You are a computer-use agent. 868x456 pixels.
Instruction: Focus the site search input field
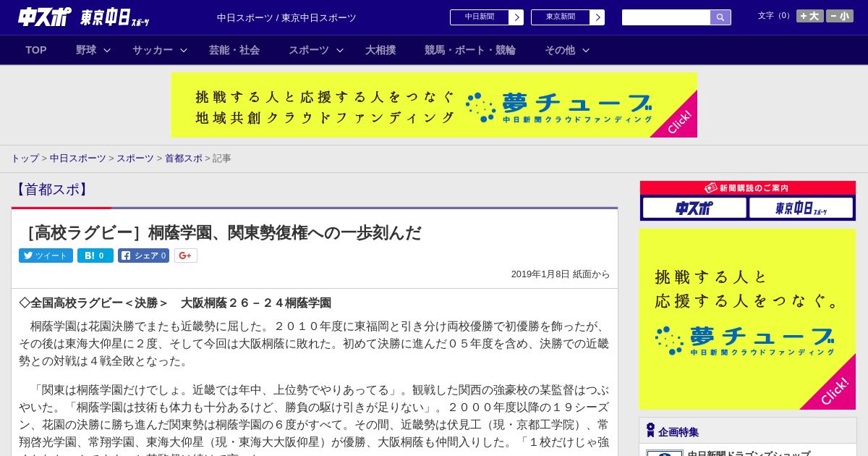tap(666, 17)
